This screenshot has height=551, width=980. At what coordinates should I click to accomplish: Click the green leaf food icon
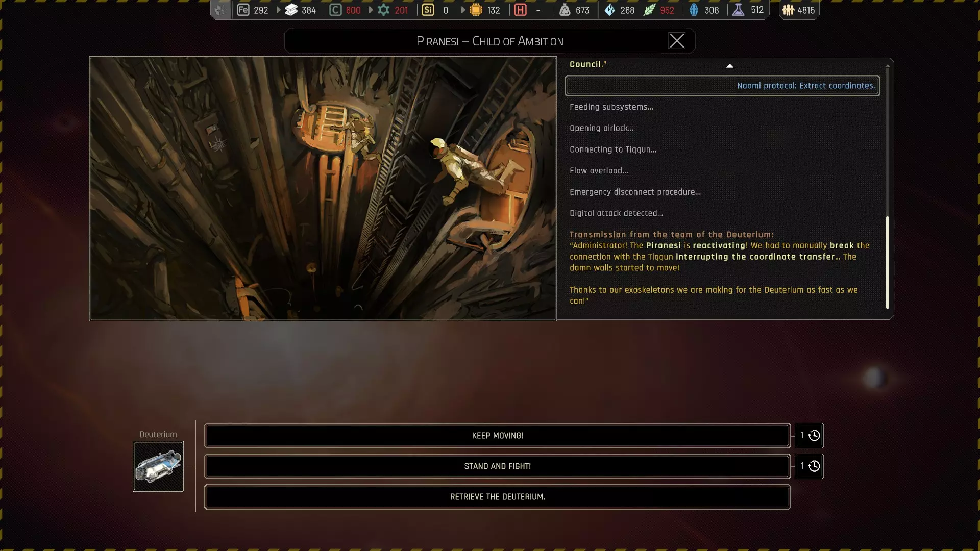(x=649, y=10)
